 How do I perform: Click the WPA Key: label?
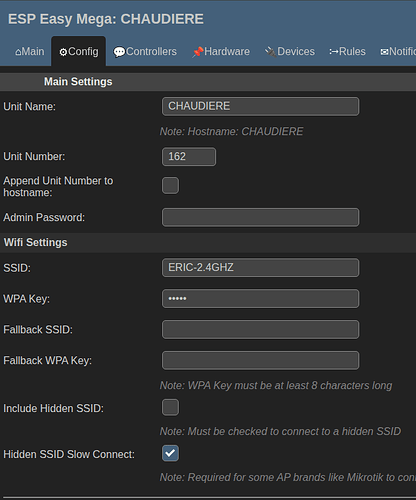point(26,299)
